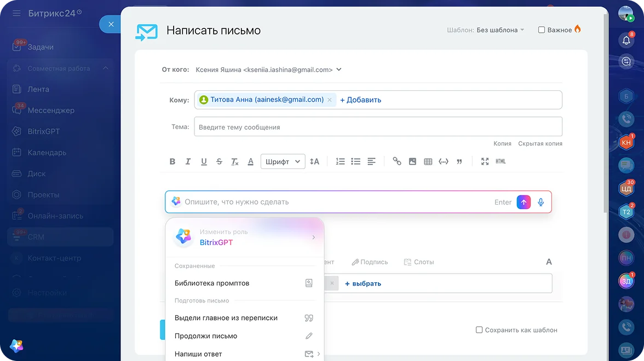644x361 pixels.
Task: Focus the Тема subject field
Action: coord(378,127)
